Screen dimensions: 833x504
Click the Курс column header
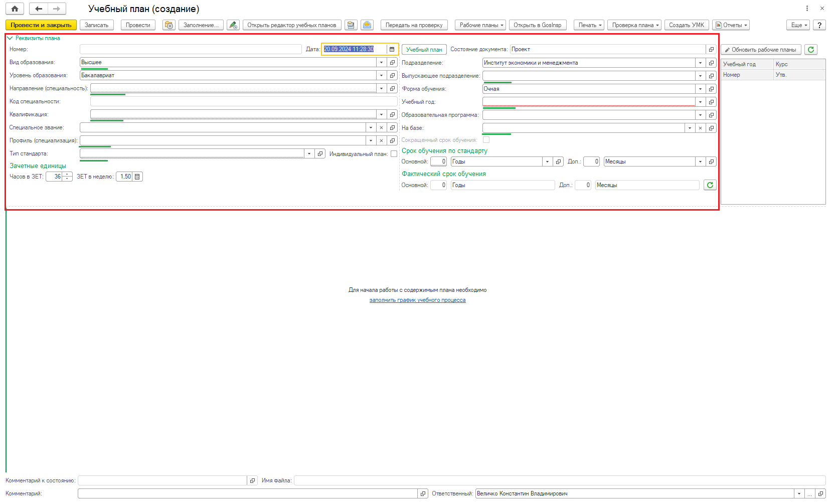click(x=799, y=64)
